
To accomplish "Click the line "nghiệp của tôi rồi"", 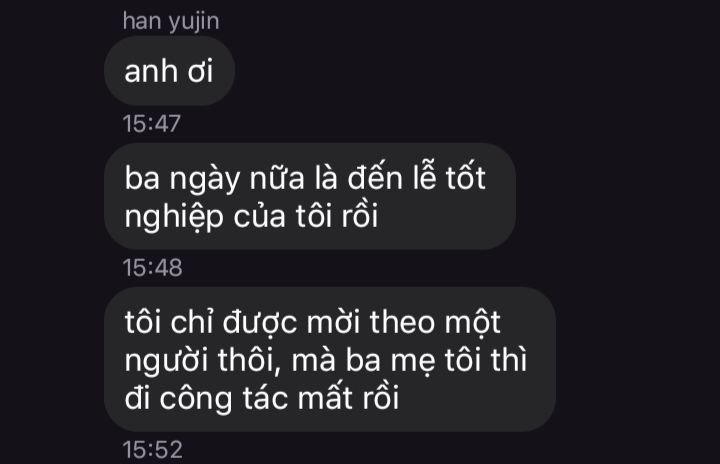I will 251,216.
